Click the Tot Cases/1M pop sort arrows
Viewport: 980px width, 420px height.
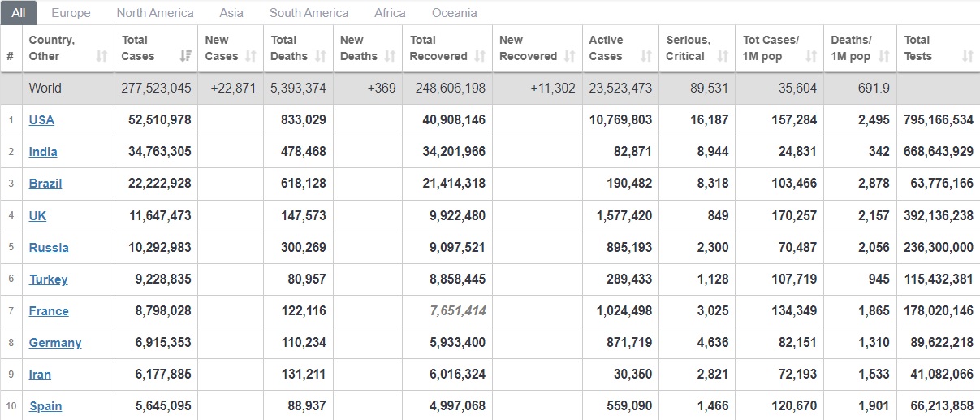(811, 56)
